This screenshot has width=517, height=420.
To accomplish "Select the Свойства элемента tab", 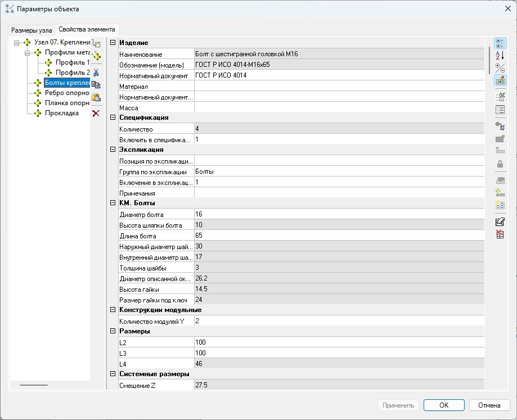I will (87, 29).
